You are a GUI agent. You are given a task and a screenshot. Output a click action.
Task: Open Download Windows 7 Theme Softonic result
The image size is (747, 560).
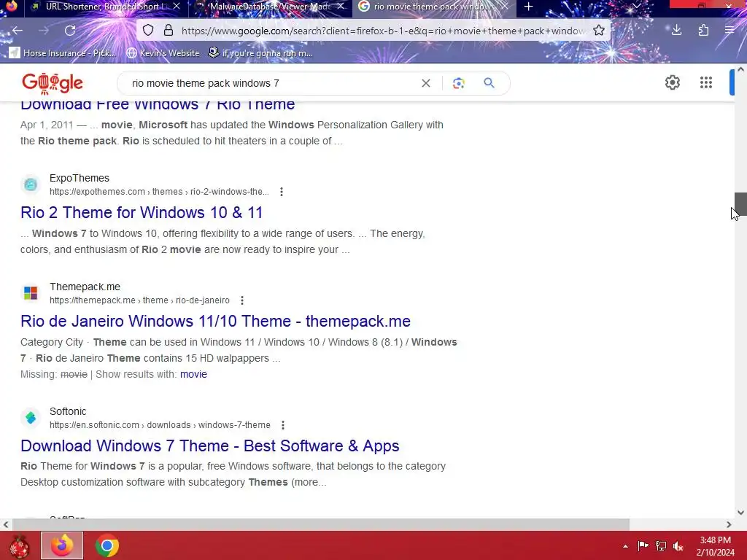[209, 446]
